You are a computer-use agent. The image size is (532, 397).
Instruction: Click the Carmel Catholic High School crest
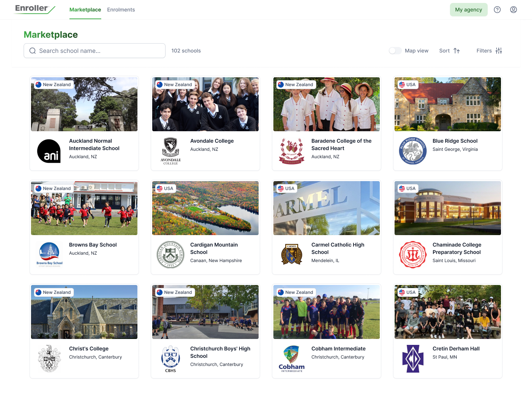tap(291, 254)
